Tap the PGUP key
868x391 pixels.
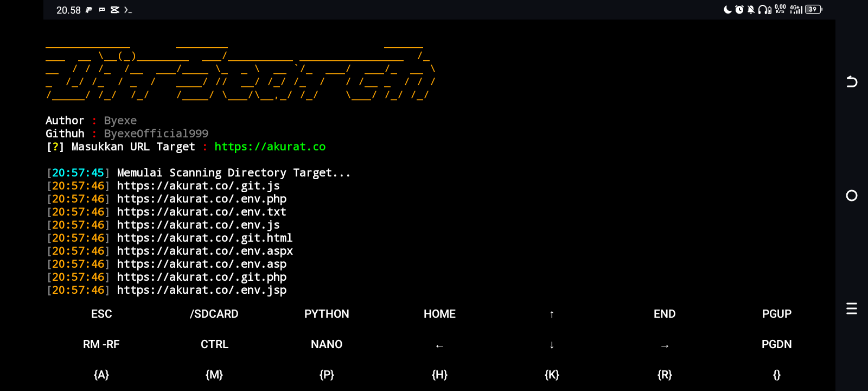(x=777, y=314)
